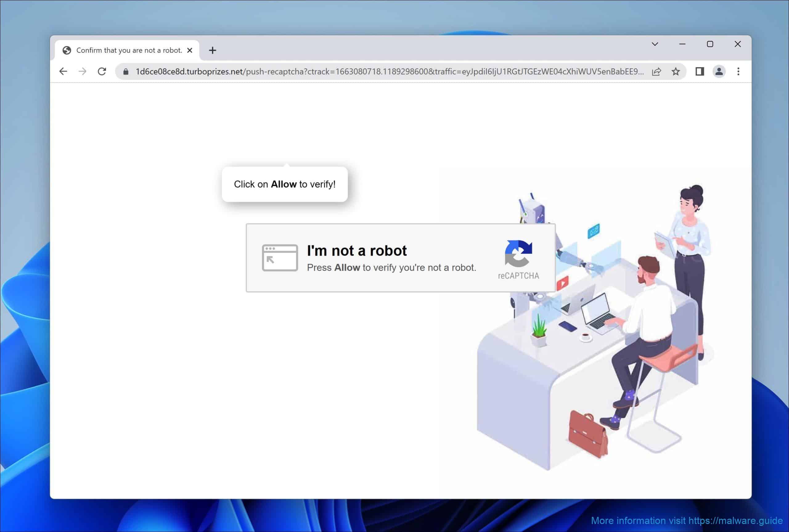Click 'Press Allow to verify you're not a robot.' text
789x532 pixels.
pyautogui.click(x=391, y=268)
